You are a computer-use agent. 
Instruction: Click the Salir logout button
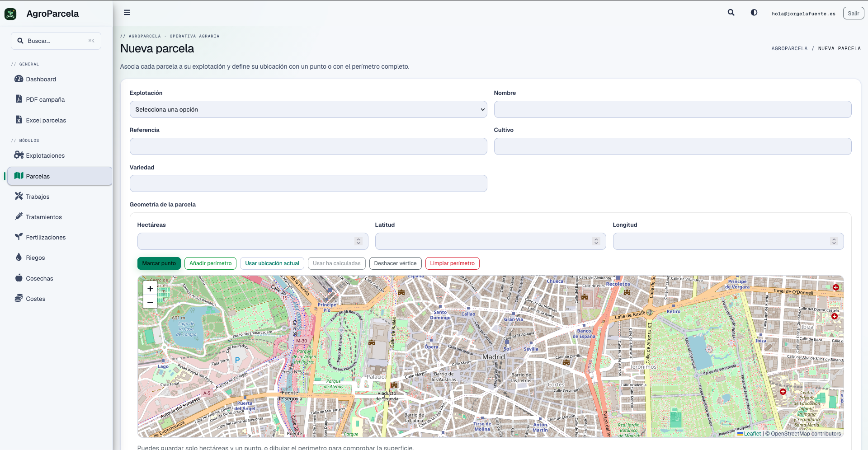pyautogui.click(x=854, y=13)
